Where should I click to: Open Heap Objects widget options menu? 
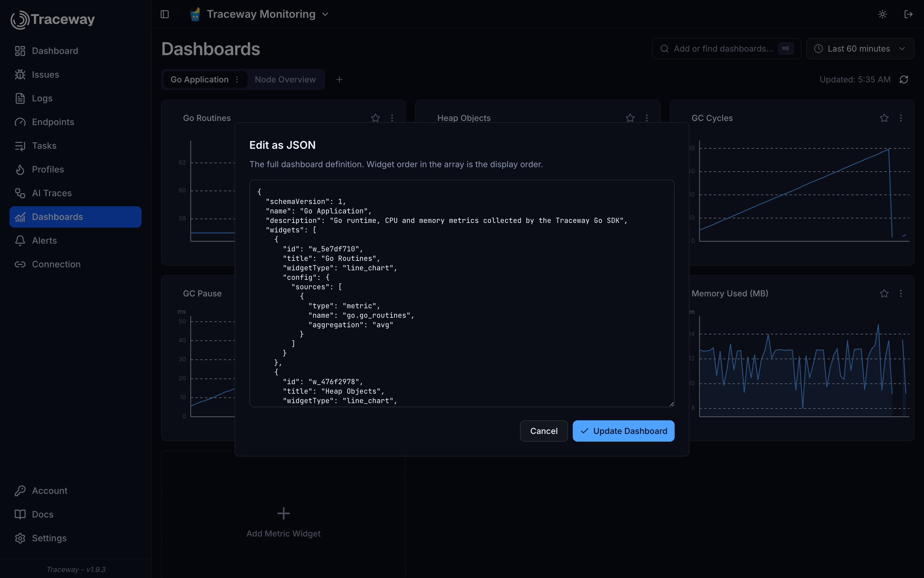pos(647,118)
